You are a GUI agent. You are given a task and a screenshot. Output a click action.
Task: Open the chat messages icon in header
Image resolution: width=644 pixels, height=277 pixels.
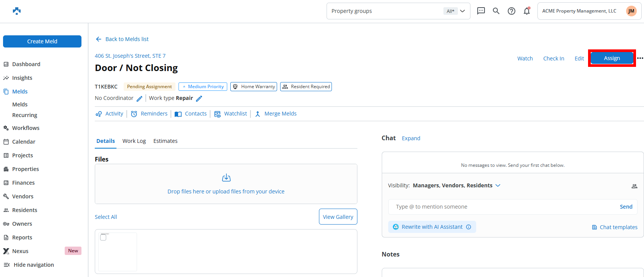481,11
